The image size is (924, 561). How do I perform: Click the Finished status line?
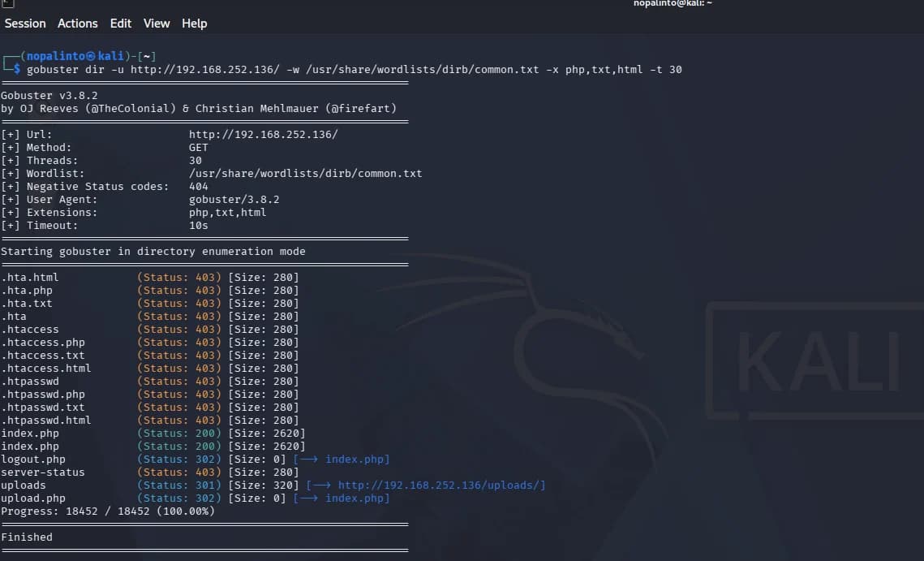(x=27, y=537)
